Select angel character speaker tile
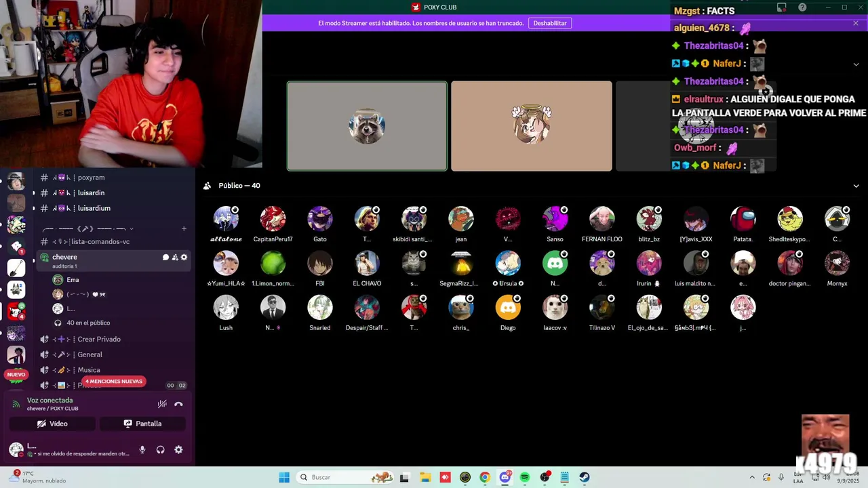 pos(532,126)
